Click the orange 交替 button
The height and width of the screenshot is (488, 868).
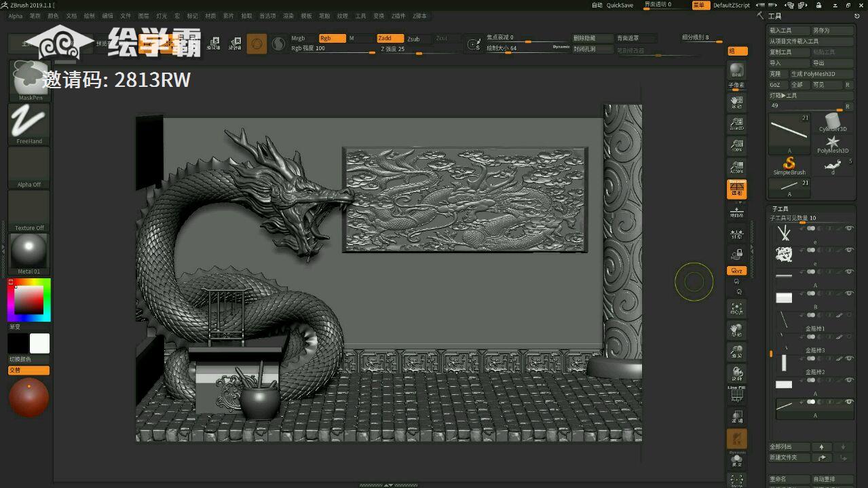coord(29,371)
